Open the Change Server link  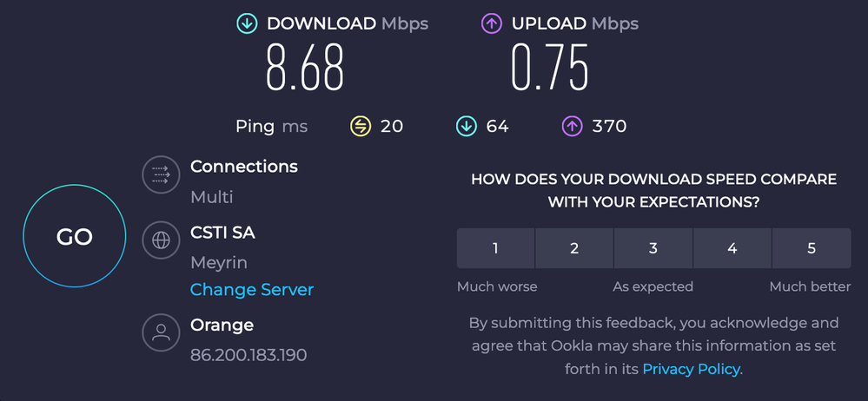[252, 290]
